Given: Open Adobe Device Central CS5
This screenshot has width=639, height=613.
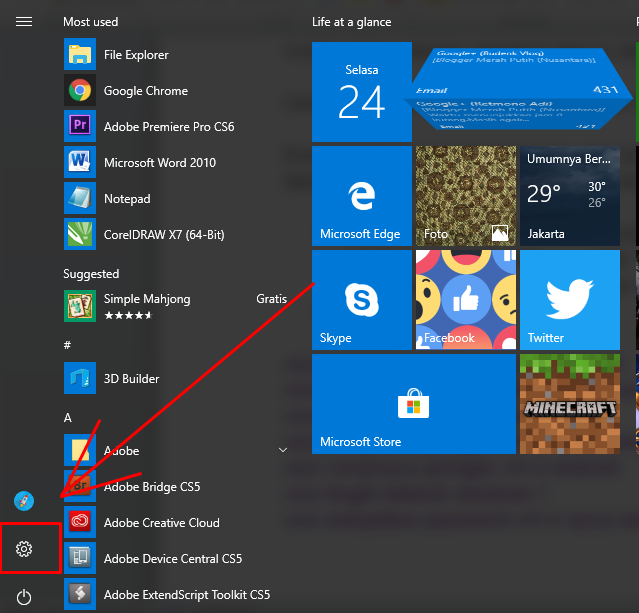Looking at the screenshot, I should [176, 558].
